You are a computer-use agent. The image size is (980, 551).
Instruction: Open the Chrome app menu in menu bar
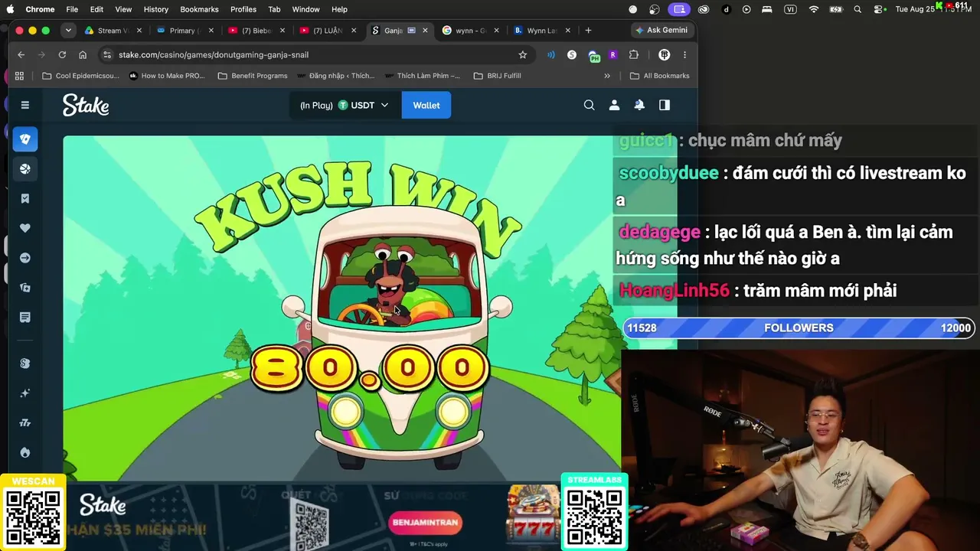[40, 9]
